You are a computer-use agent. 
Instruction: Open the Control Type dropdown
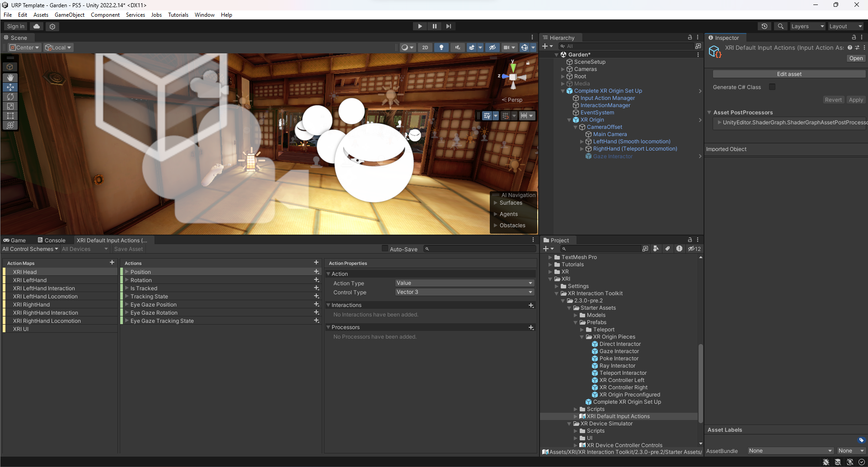tap(464, 292)
